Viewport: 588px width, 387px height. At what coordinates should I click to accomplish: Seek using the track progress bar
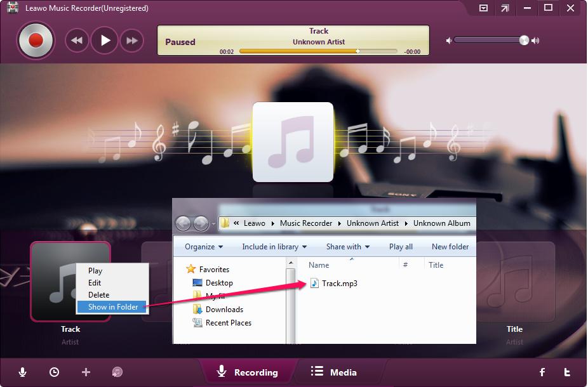(x=318, y=51)
